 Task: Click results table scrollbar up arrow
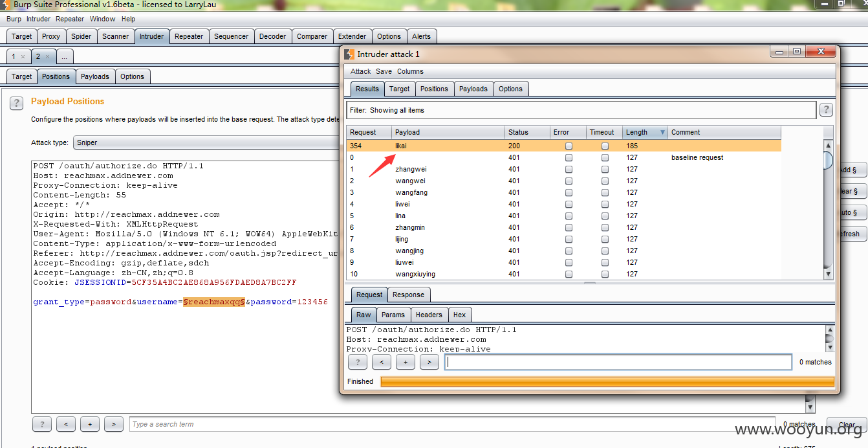point(828,146)
